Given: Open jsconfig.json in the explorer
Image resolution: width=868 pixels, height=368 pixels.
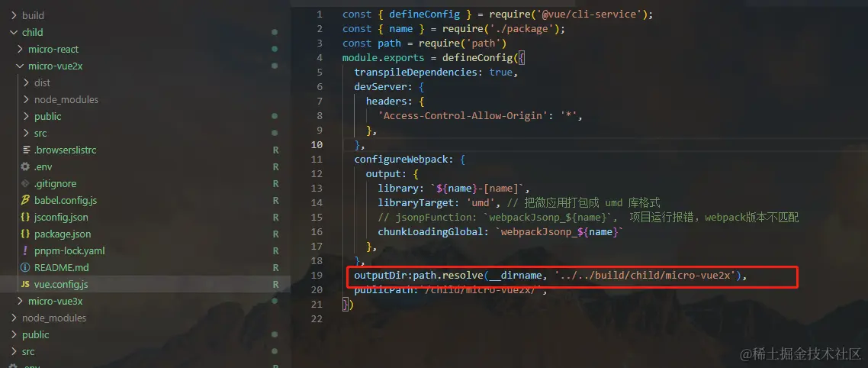Looking at the screenshot, I should click(x=61, y=218).
